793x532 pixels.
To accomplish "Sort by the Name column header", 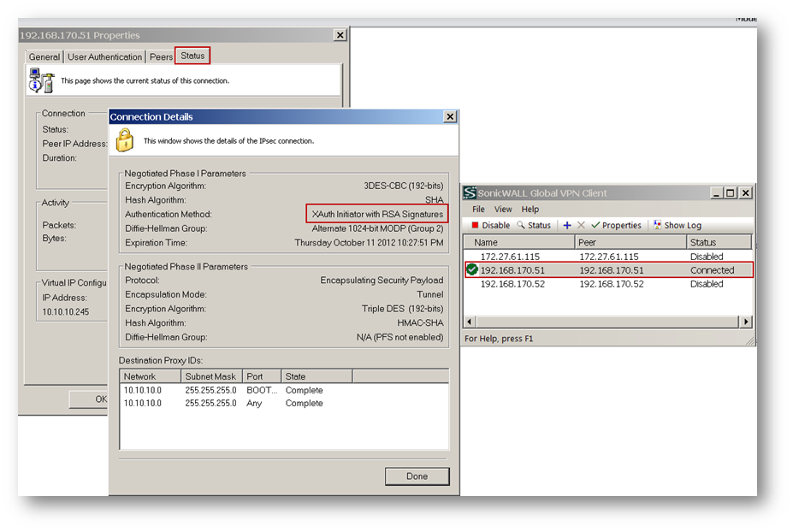I will coord(519,242).
